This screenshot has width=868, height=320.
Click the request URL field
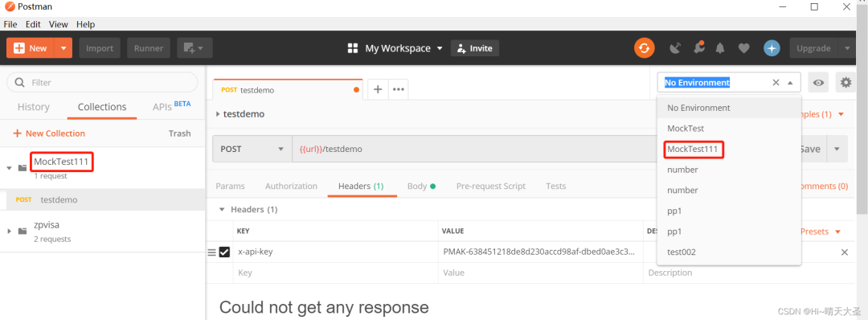[473, 149]
